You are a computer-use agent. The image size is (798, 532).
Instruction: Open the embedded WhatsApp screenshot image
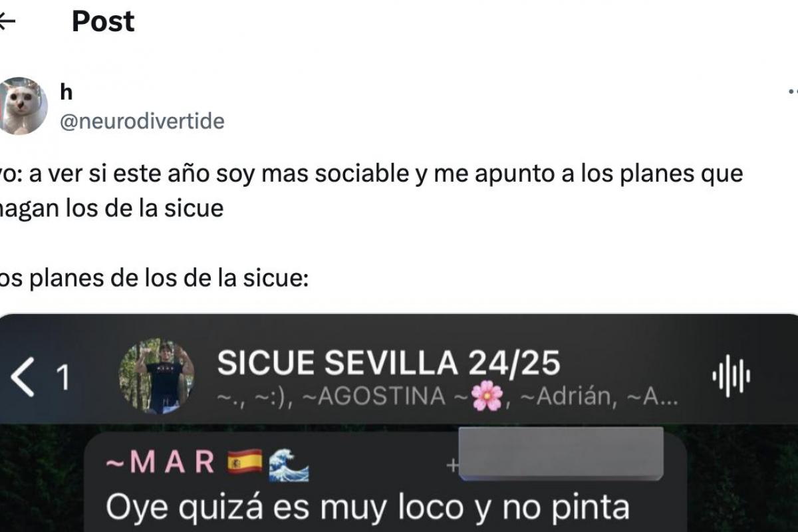point(399,423)
